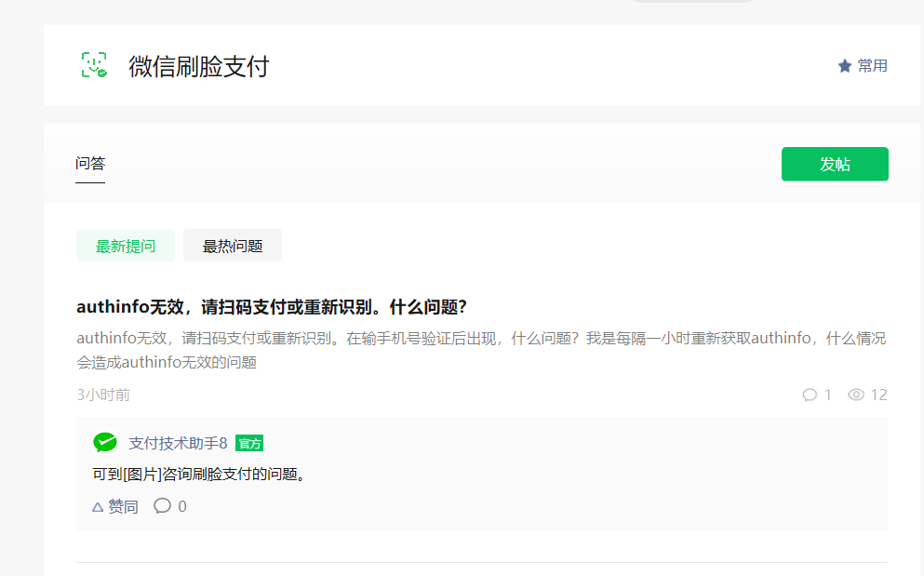Click the question description starting authinfo无效
The height and width of the screenshot is (576, 924).
tap(481, 350)
